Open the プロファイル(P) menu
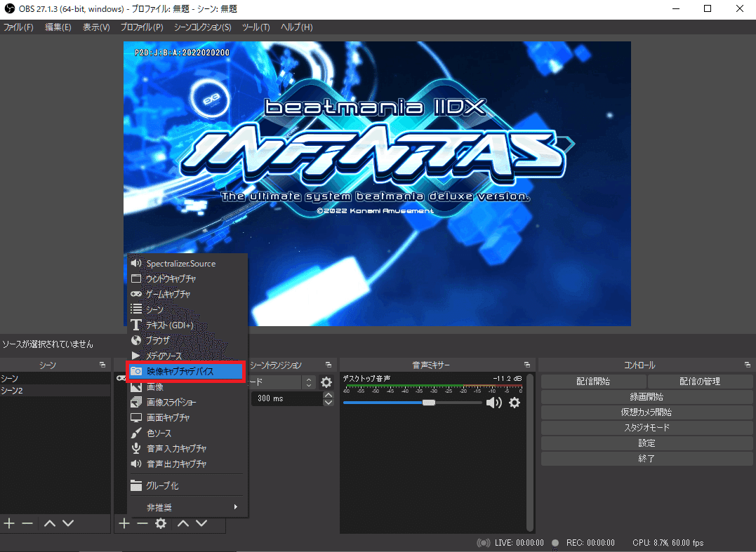756x552 pixels. tap(141, 27)
